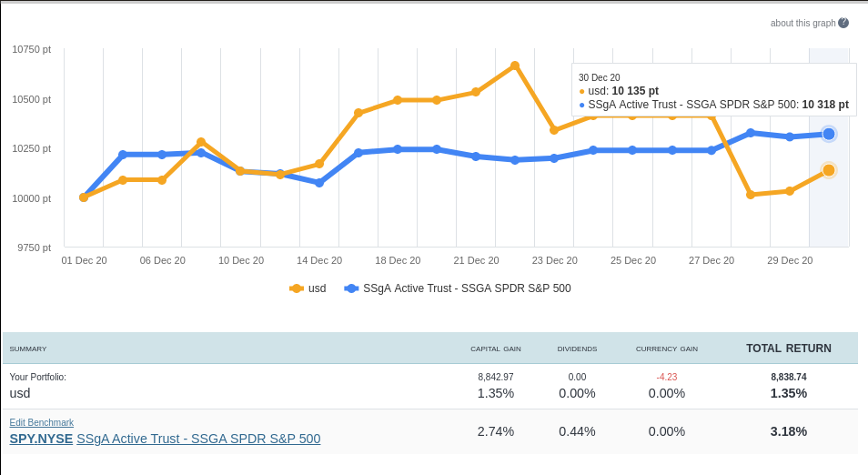The image size is (868, 475).
Task: Open SSgA Active Trust benchmark name link
Action: point(198,439)
